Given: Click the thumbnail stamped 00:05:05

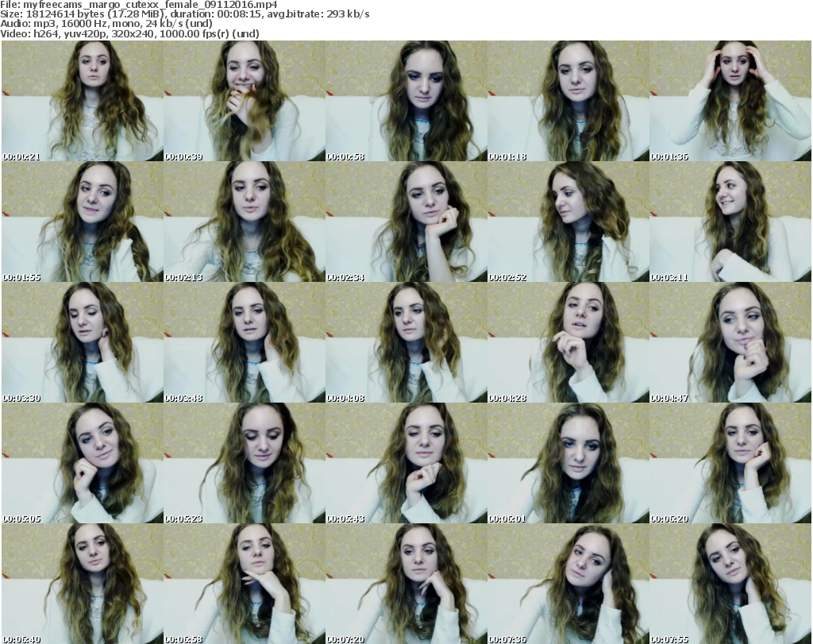Looking at the screenshot, I should (83, 463).
